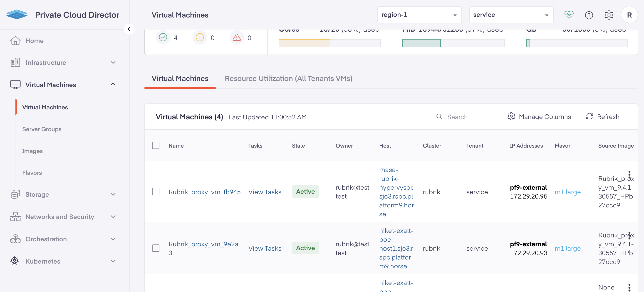Open the service tenant dropdown
Viewport: 644px width, 292px height.
[x=511, y=15]
